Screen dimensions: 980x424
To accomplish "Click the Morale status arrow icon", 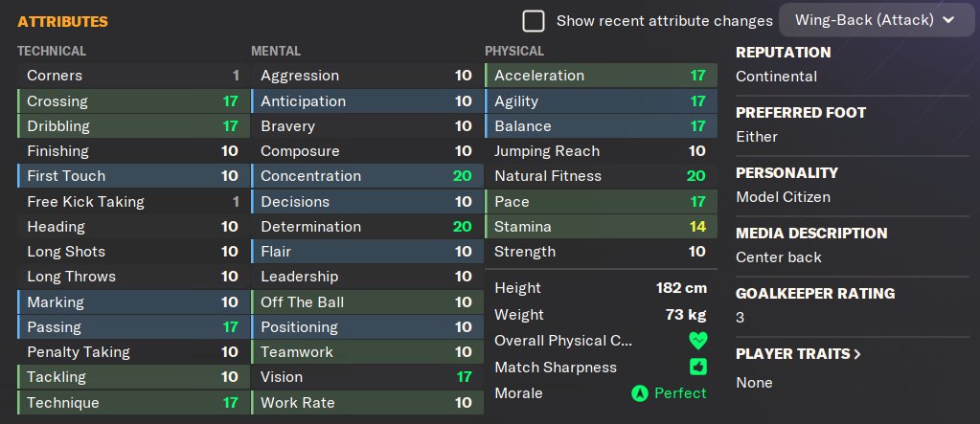I will point(639,393).
